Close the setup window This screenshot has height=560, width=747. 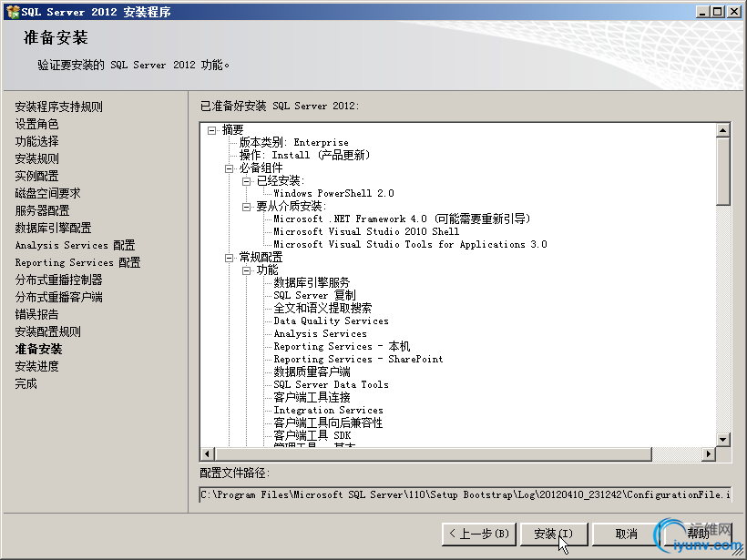click(x=734, y=12)
